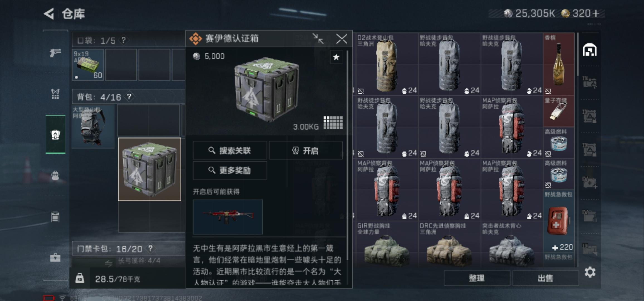Open the weapons category pistol icon
The height and width of the screenshot is (301, 644).
click(x=55, y=52)
